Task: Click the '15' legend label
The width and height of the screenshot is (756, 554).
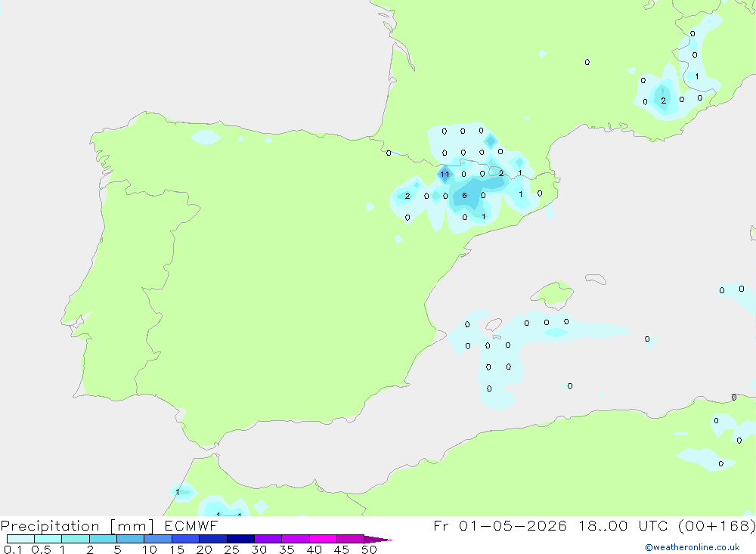Action: coord(177,549)
